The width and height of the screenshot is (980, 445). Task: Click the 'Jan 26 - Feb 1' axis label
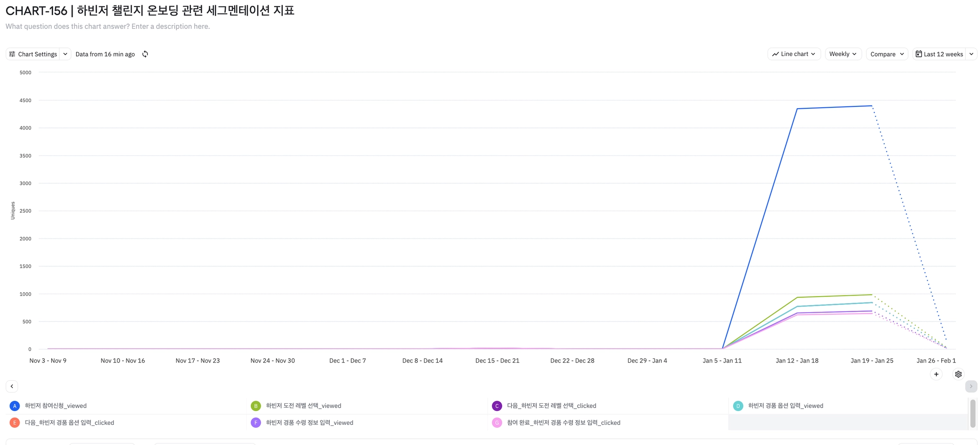(x=936, y=361)
